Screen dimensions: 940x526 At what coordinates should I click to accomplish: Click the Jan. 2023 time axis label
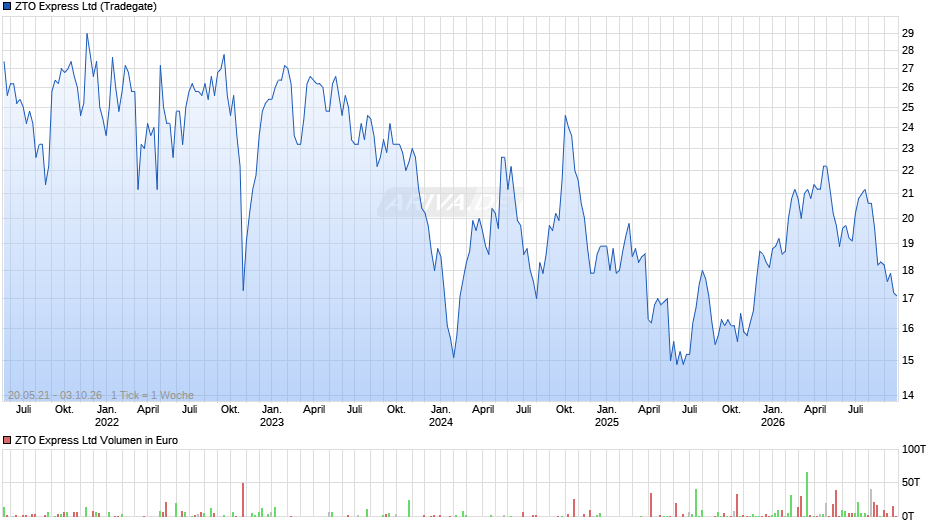272,416
